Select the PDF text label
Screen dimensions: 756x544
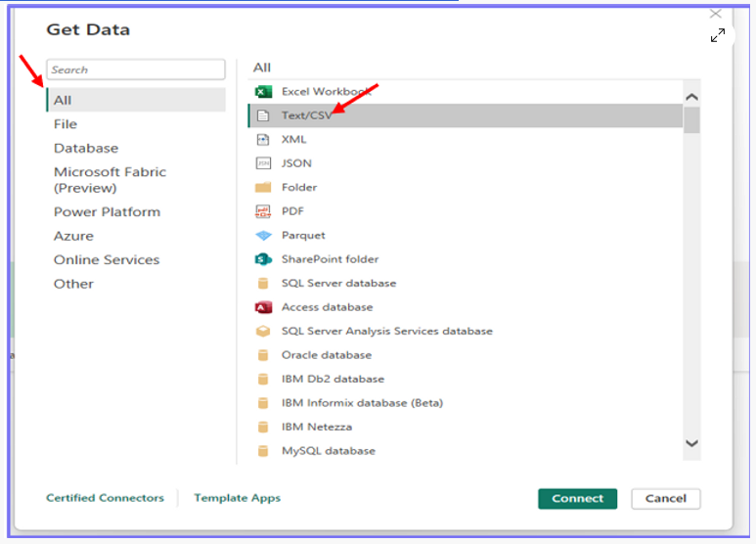click(x=292, y=211)
